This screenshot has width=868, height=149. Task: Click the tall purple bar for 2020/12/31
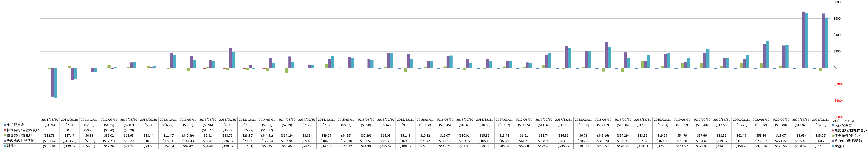click(x=804, y=40)
